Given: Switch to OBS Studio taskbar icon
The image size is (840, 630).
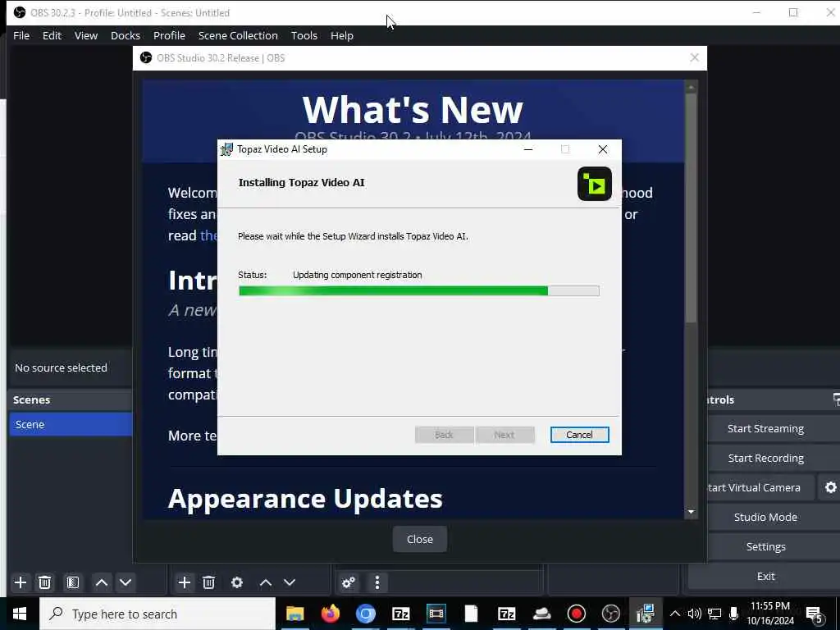Looking at the screenshot, I should point(611,614).
